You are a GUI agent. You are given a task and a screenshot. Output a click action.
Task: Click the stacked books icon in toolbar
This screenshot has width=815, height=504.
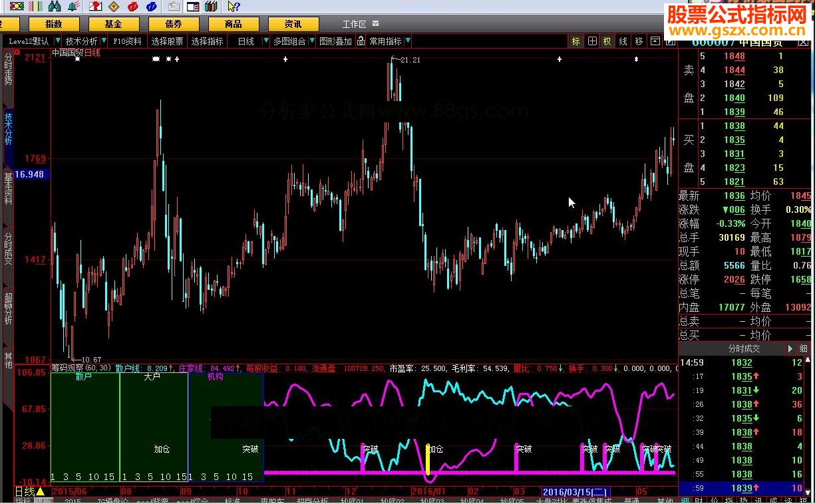click(211, 7)
